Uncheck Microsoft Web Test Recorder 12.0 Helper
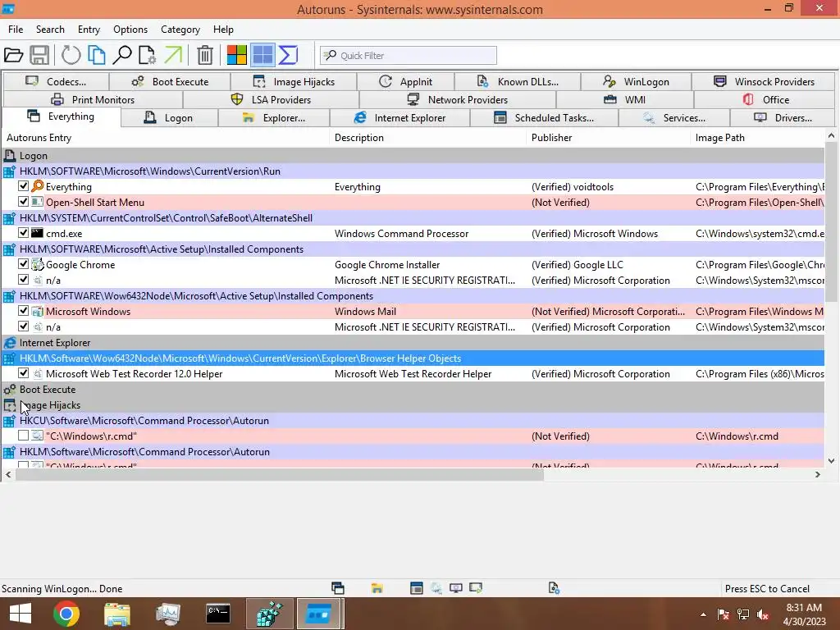840x630 pixels. pos(23,373)
